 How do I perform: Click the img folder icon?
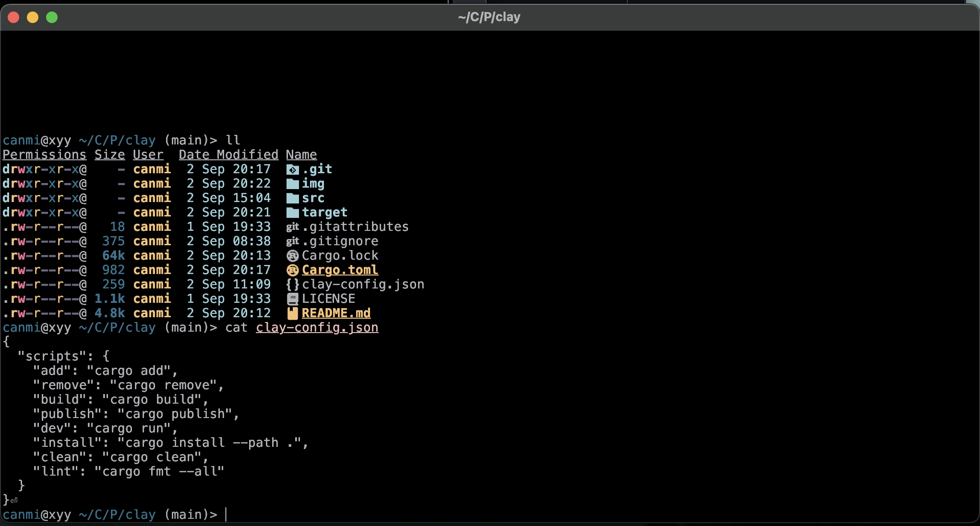click(x=292, y=184)
